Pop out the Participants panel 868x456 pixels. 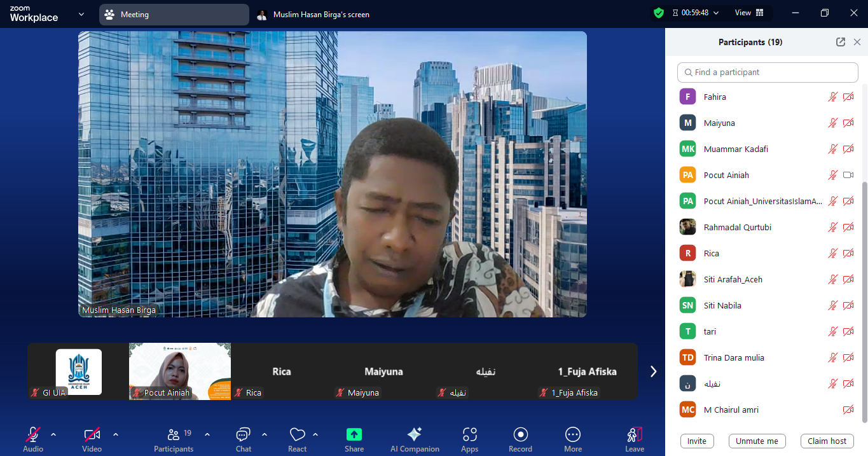click(841, 42)
